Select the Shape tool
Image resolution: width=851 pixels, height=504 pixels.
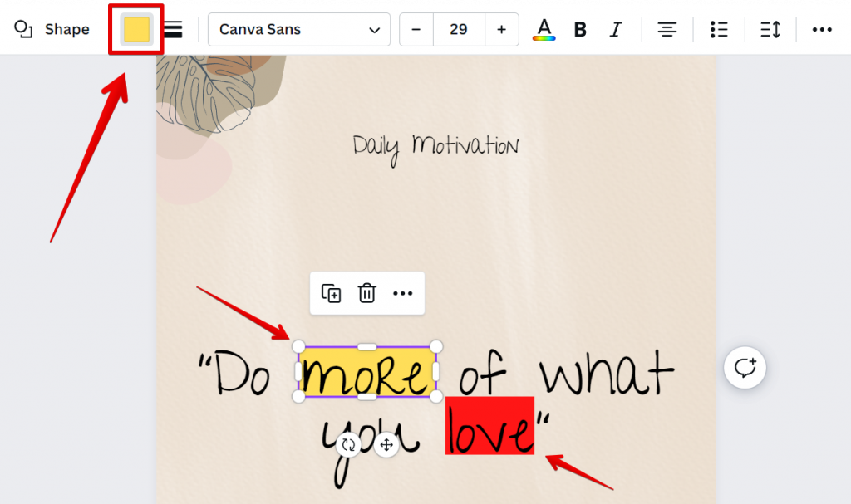50,29
